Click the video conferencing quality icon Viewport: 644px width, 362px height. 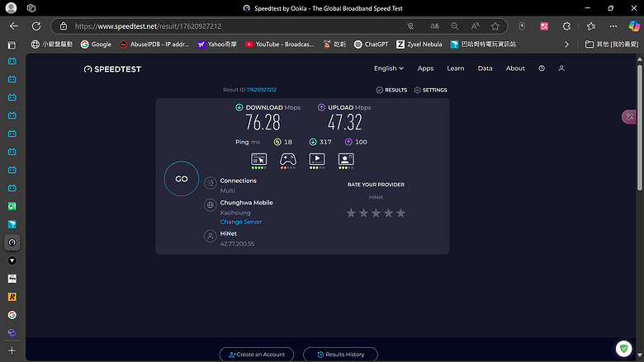[346, 161]
